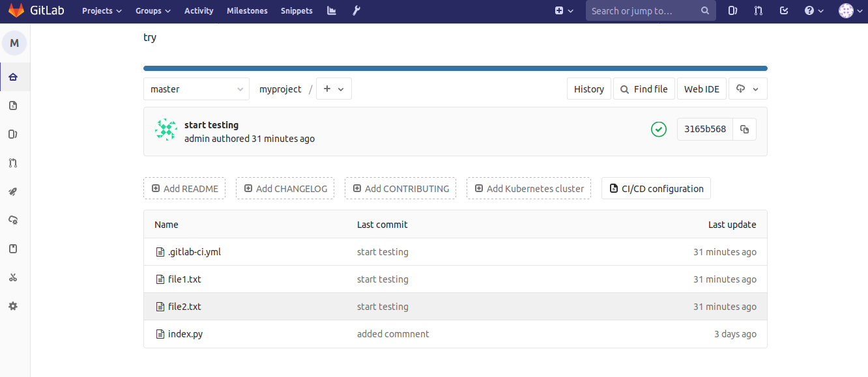Open the instance analytics chart icon
The image size is (868, 377).
[332, 10]
